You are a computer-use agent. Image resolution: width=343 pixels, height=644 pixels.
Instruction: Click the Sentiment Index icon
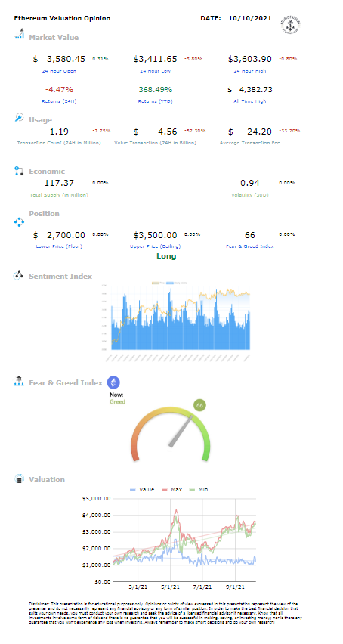coord(20,275)
